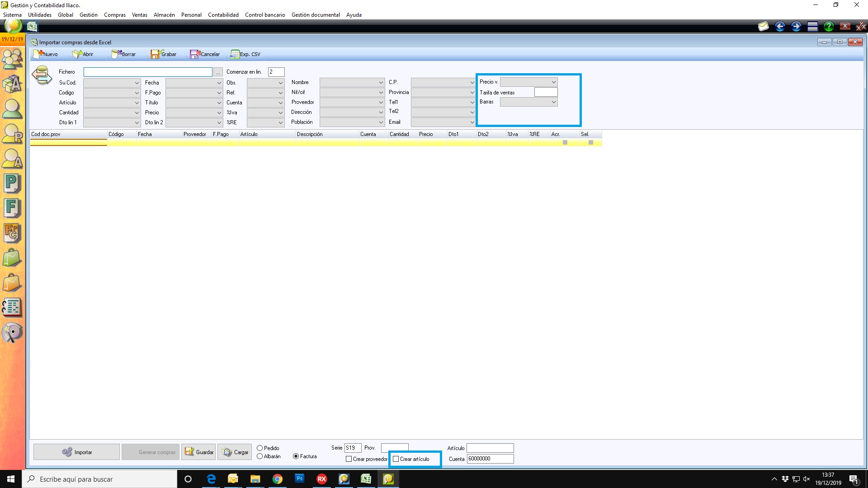Image resolution: width=868 pixels, height=488 pixels.
Task: Click the Cancelar toolbar icon
Action: [195, 54]
